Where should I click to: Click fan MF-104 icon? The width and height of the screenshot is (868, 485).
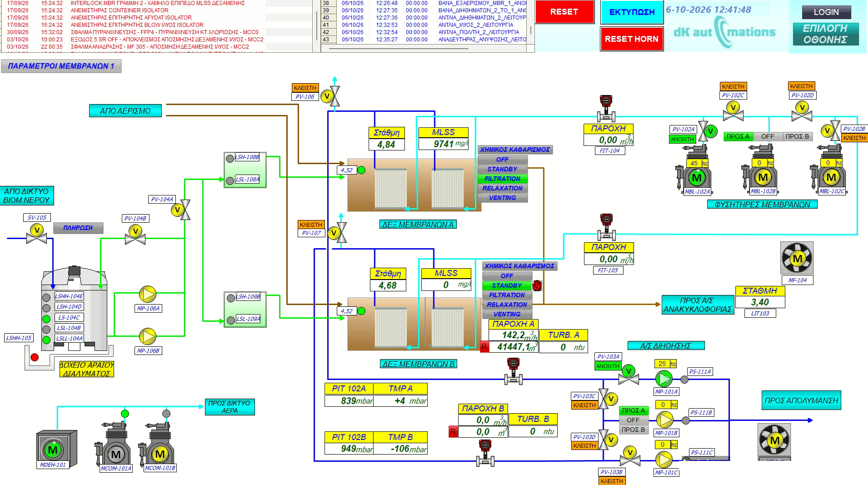point(797,258)
